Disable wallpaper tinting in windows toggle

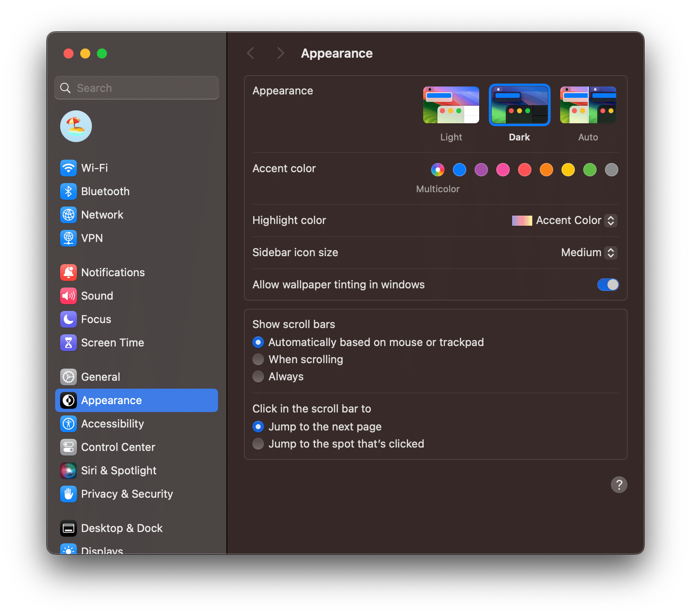608,285
